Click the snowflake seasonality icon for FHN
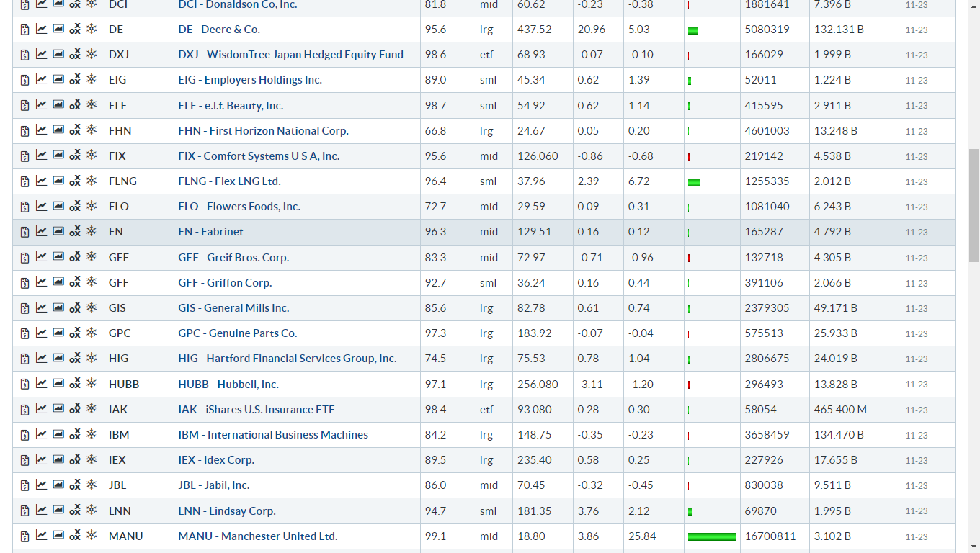 pyautogui.click(x=92, y=130)
